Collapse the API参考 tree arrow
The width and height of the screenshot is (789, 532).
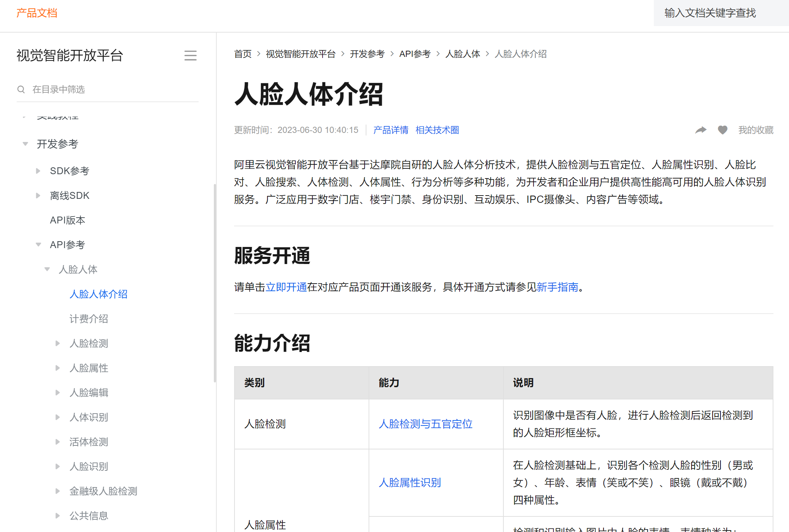(38, 245)
